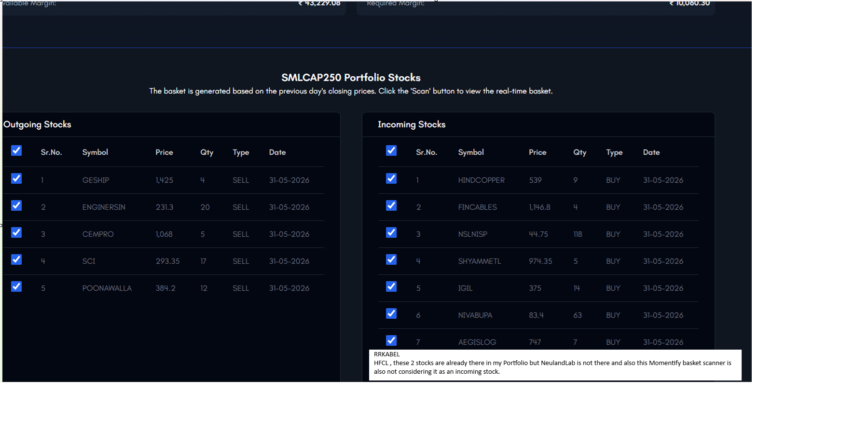Click Date column header in Outgoing Stocks
Screen dimensions: 868x448
click(x=277, y=152)
